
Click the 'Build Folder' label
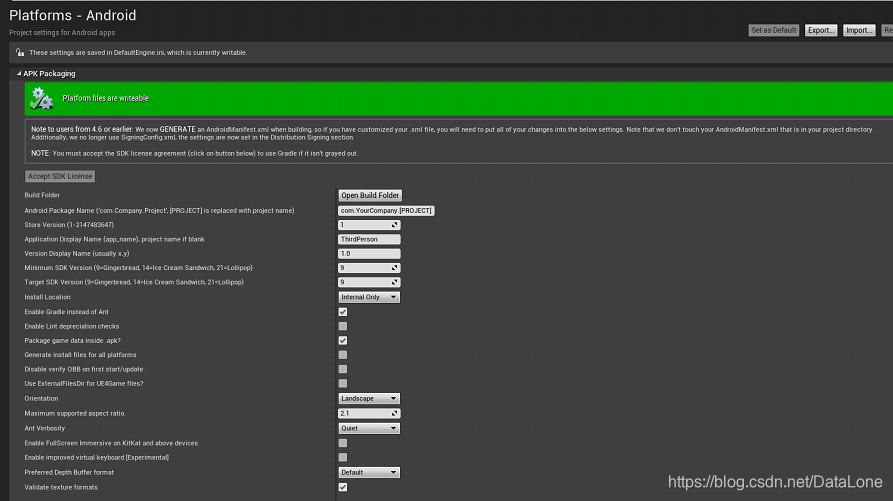pos(42,195)
